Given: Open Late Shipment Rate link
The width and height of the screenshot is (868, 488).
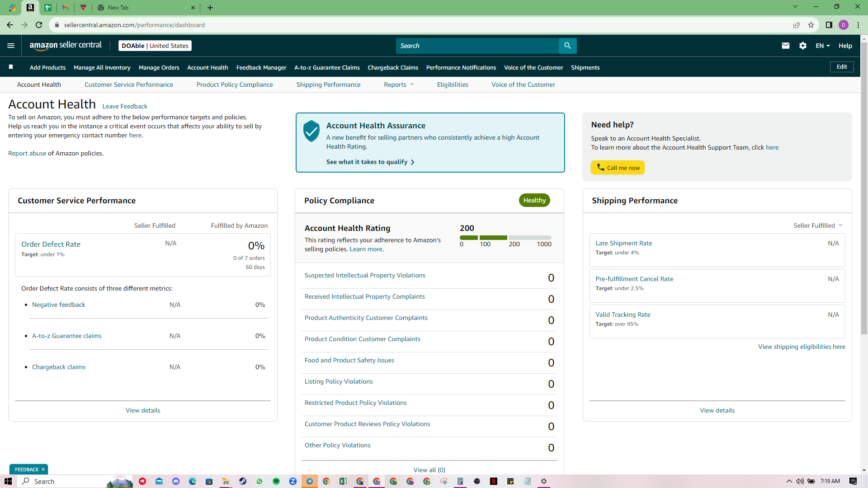Looking at the screenshot, I should coord(624,243).
